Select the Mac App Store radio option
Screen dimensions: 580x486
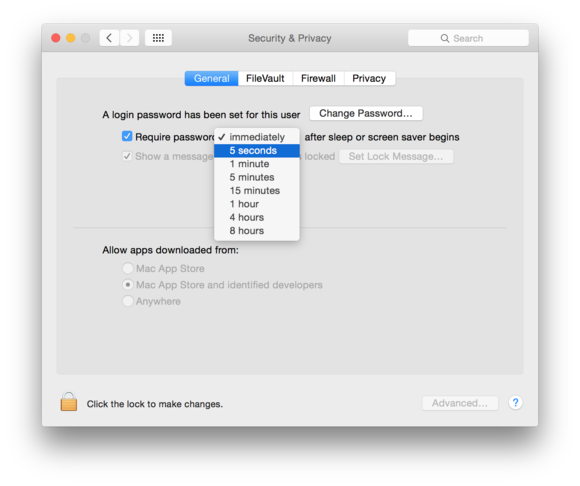click(128, 268)
